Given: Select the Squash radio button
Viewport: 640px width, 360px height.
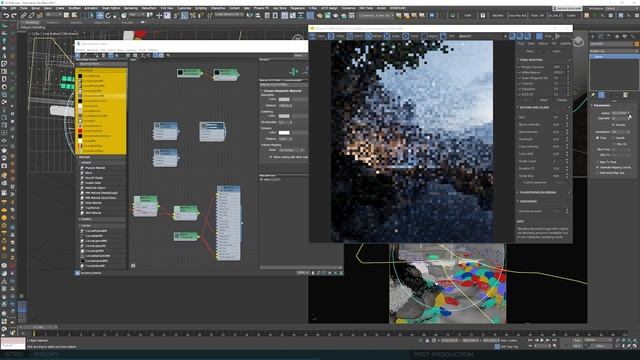Looking at the screenshot, I should (613, 138).
